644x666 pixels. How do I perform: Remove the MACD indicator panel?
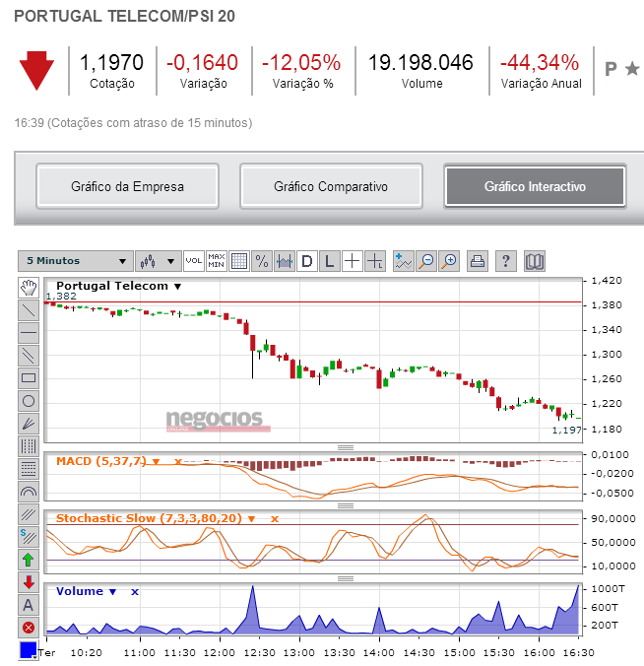click(178, 462)
